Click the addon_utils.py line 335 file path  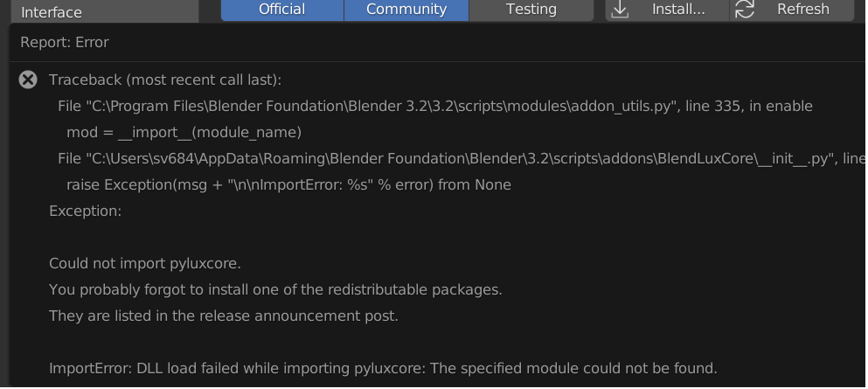coord(435,107)
